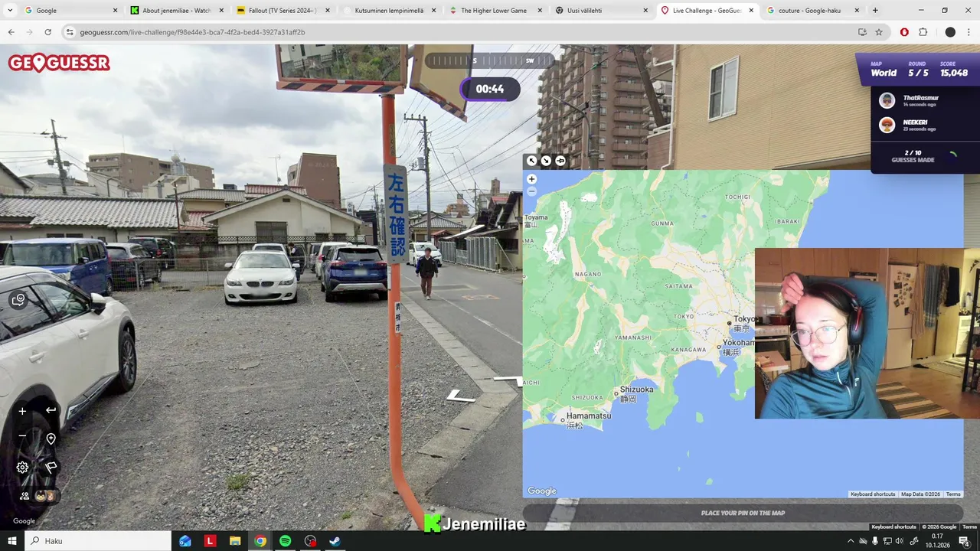Open the clock showing 0.17 10.1.2026
Screen dimensions: 980x551
click(x=937, y=541)
